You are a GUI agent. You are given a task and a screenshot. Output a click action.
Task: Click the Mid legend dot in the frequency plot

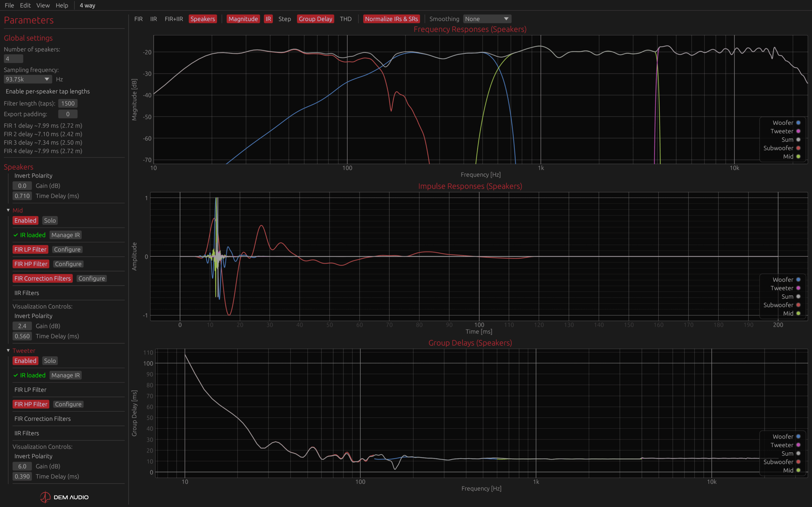coord(798,157)
